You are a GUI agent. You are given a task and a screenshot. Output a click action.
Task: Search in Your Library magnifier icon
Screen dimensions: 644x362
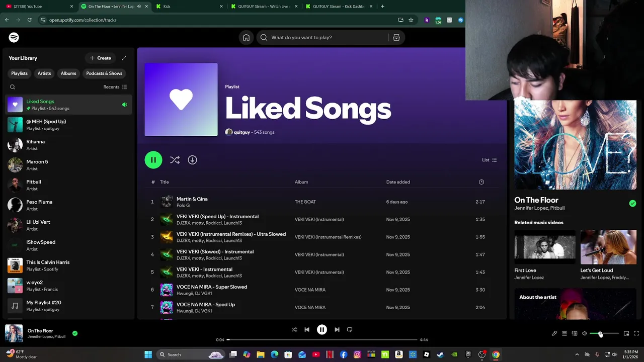[13, 87]
